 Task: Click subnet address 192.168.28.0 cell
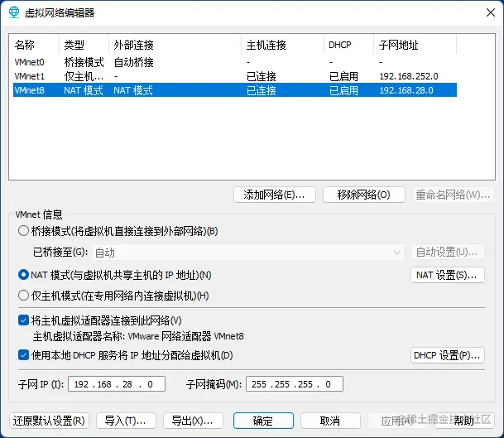tap(406, 90)
